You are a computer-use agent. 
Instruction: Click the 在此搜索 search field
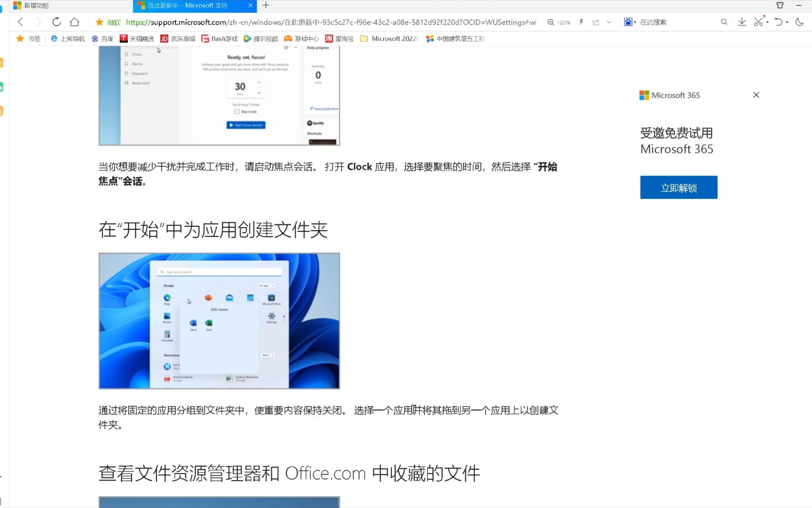677,22
